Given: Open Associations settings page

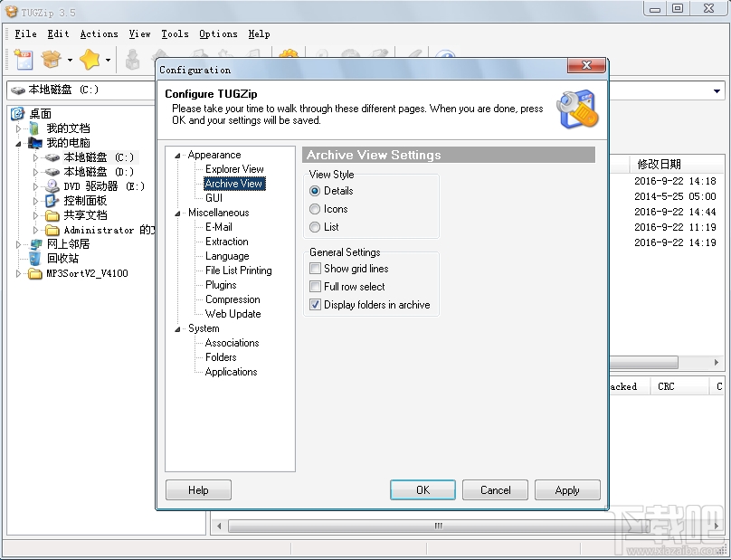Looking at the screenshot, I should [232, 343].
